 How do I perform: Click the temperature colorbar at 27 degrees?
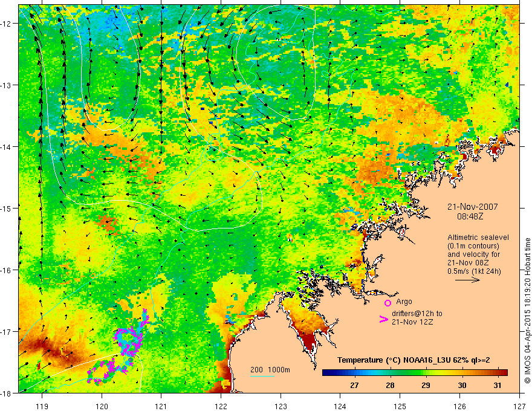tap(354, 372)
